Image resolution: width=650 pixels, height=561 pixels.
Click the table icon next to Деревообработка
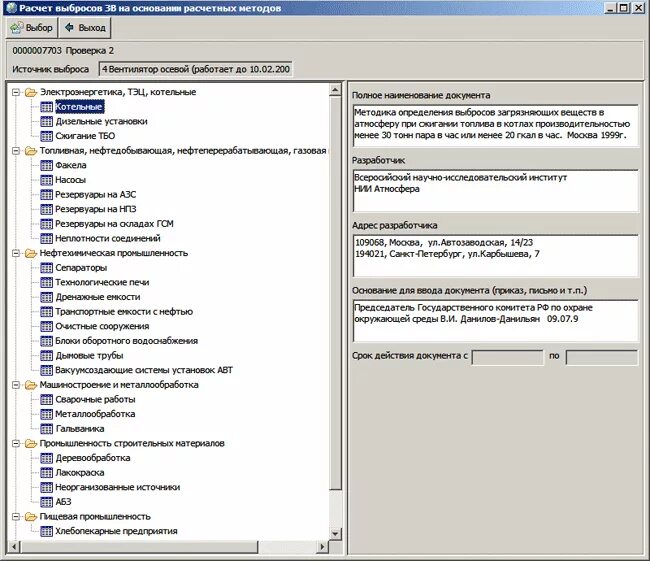[46, 458]
